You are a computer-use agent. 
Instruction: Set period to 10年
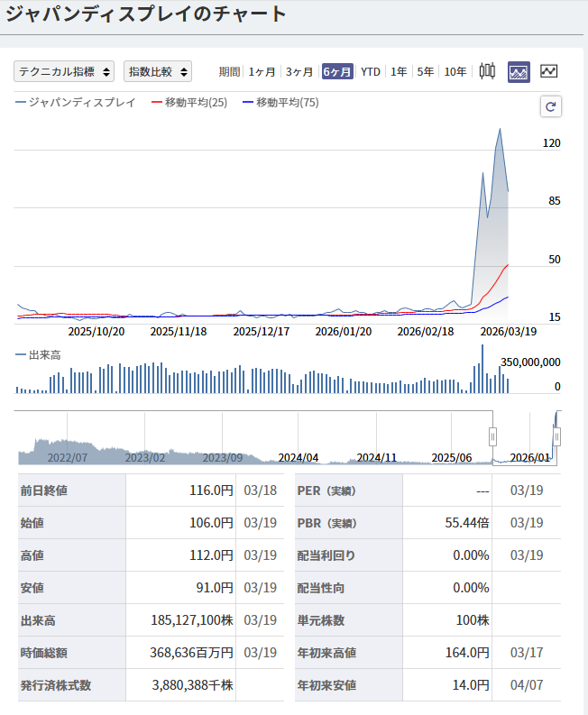(455, 71)
